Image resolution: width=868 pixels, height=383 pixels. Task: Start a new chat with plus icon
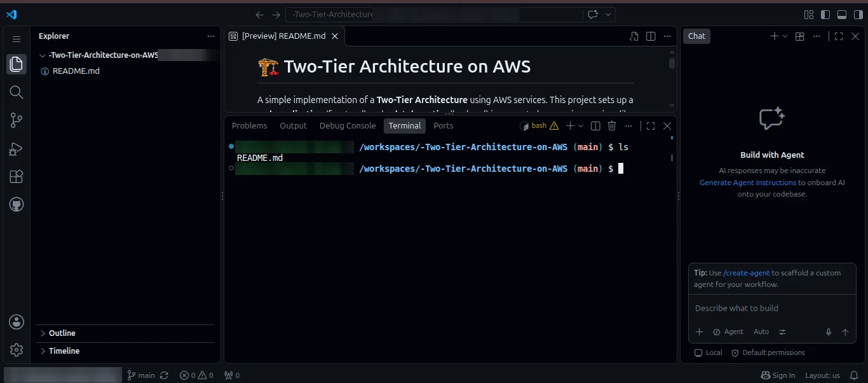point(774,36)
